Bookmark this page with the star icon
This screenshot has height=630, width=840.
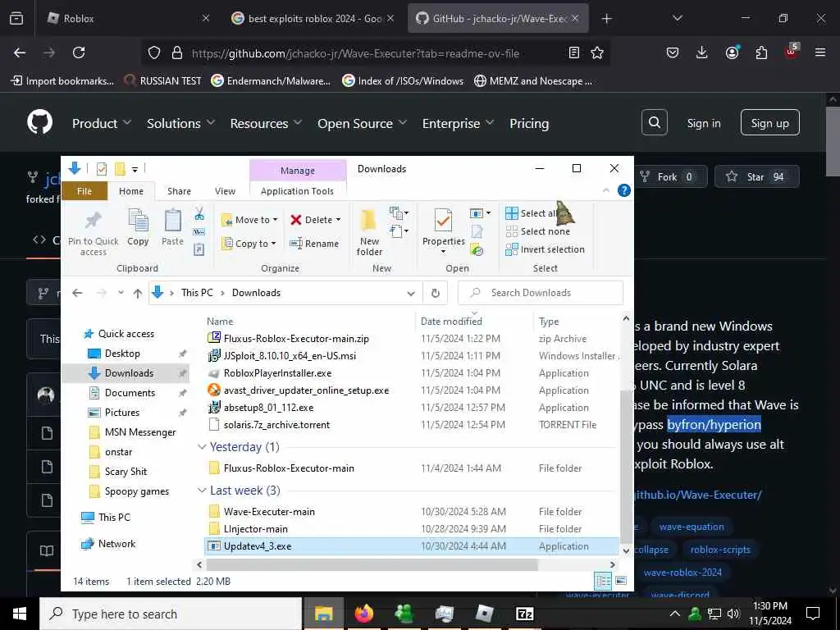pyautogui.click(x=597, y=52)
